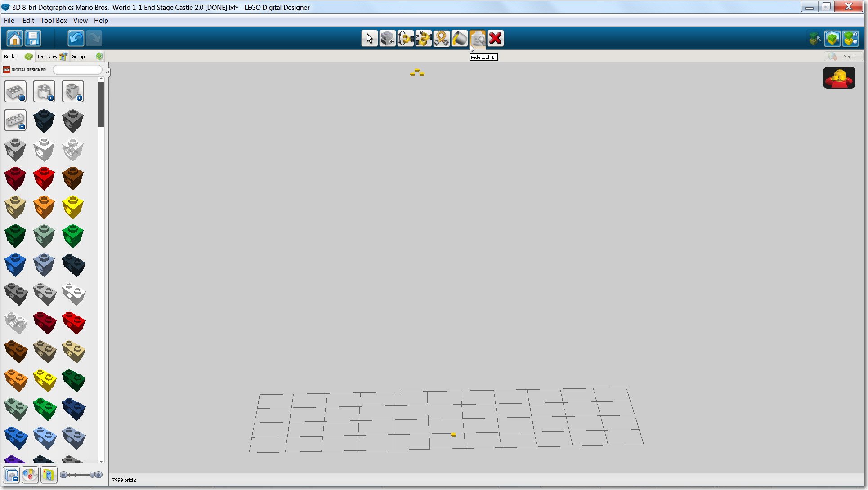The height and width of the screenshot is (490, 868).
Task: Select the Hide tool (L)
Action: coord(478,38)
